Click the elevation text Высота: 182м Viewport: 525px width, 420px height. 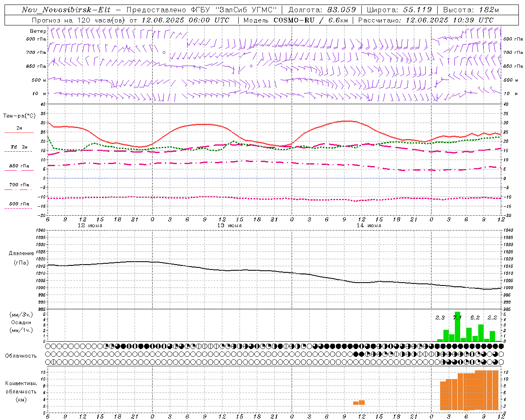(471, 10)
